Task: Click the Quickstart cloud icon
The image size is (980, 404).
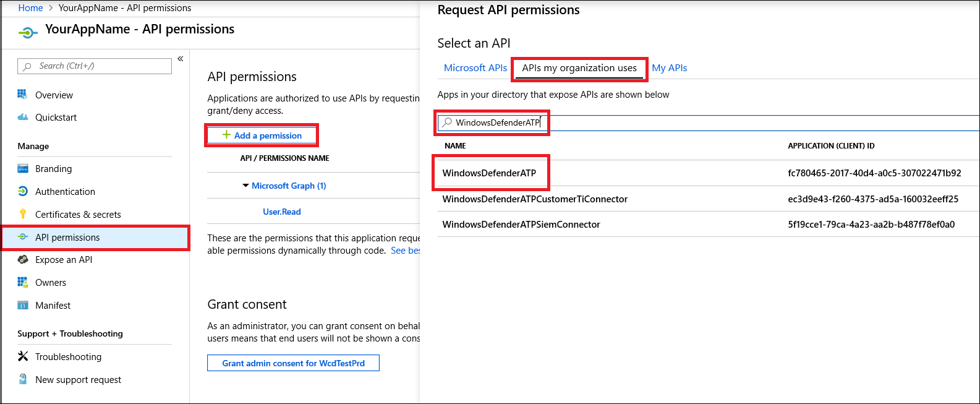Action: tap(23, 117)
